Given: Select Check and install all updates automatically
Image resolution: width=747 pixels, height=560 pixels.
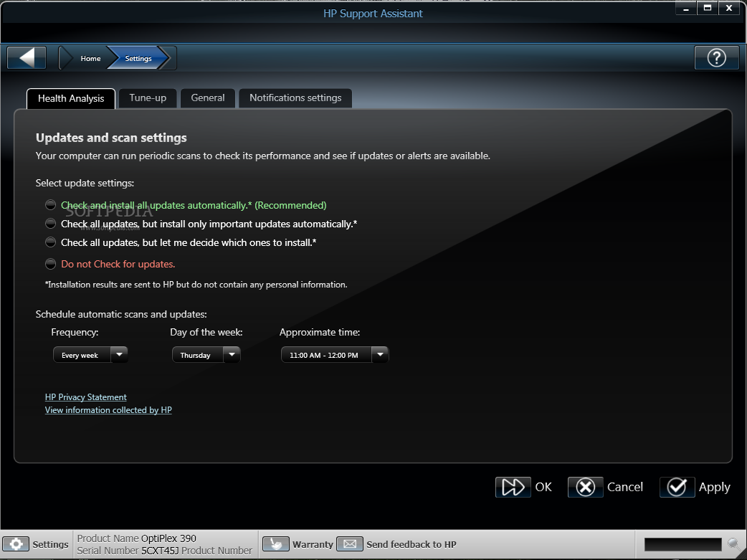Looking at the screenshot, I should 50,205.
